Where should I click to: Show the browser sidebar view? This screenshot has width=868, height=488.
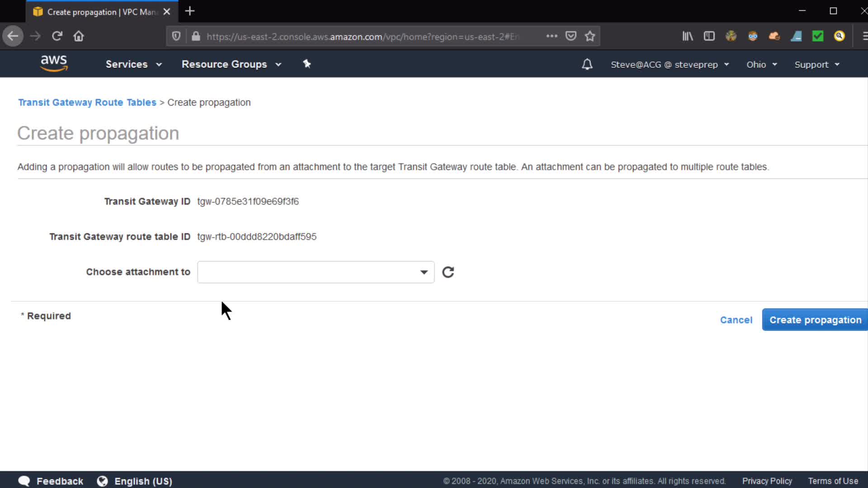(709, 36)
